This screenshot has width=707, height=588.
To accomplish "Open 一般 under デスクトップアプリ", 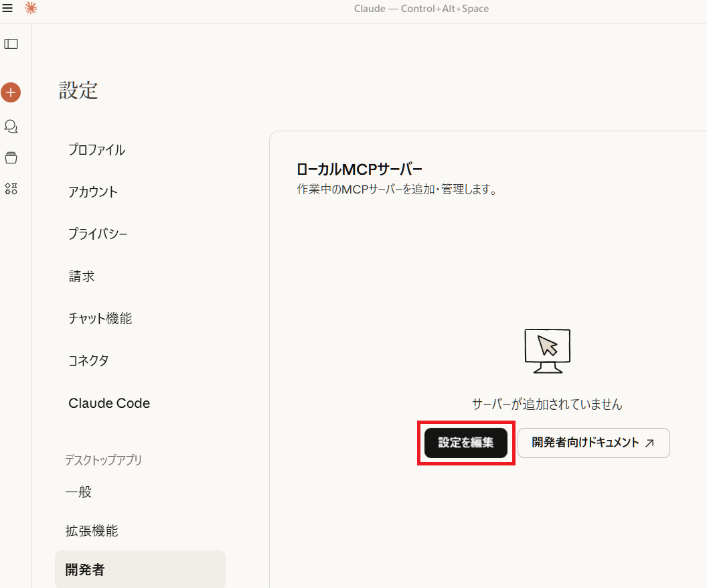I will coord(78,492).
